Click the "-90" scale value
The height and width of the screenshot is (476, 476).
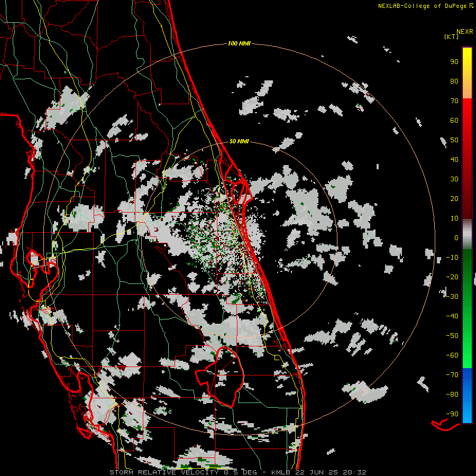point(452,414)
